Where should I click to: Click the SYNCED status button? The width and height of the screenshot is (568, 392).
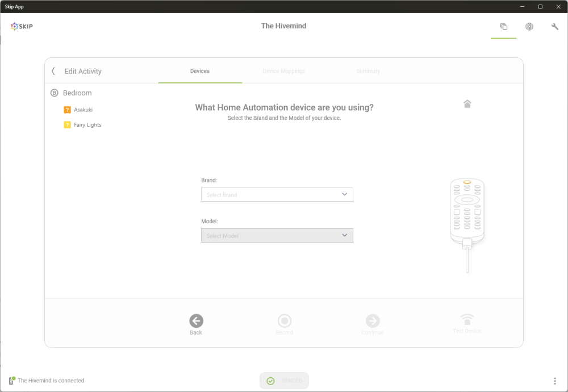tap(285, 381)
